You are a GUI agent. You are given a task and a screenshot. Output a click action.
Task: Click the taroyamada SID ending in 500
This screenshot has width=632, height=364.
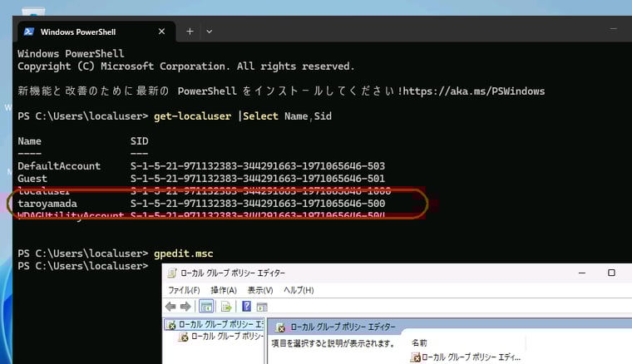click(258, 204)
